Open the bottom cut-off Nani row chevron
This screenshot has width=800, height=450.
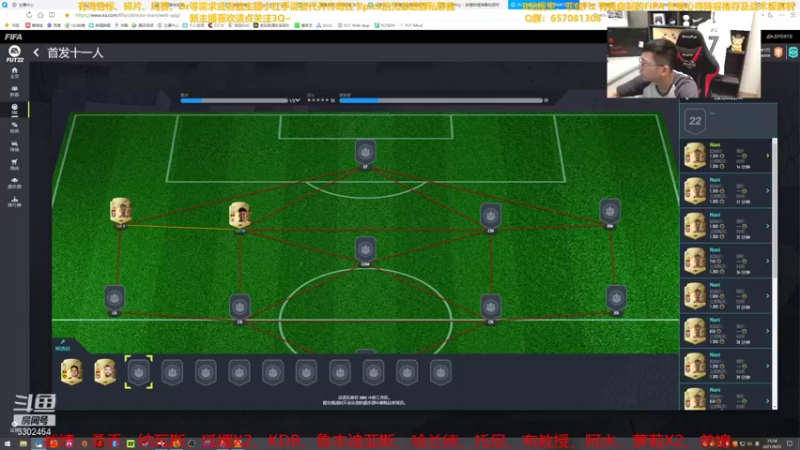pos(767,401)
